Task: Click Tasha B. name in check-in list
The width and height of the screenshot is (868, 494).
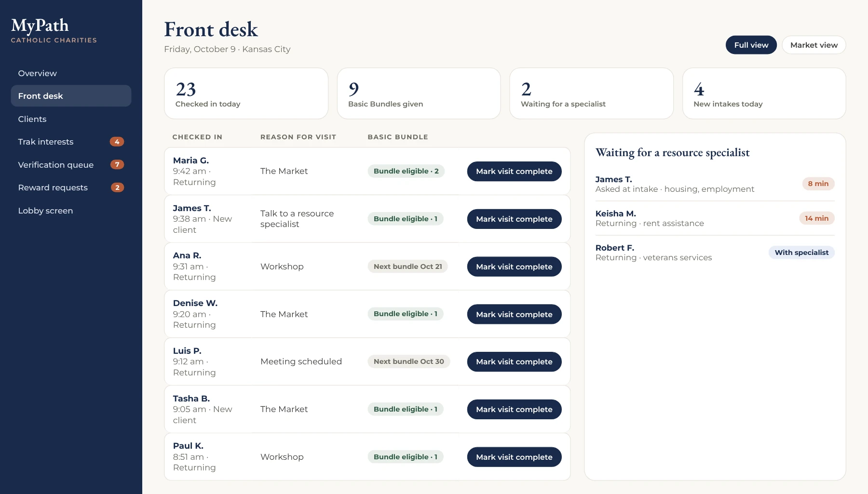Action: (x=191, y=399)
